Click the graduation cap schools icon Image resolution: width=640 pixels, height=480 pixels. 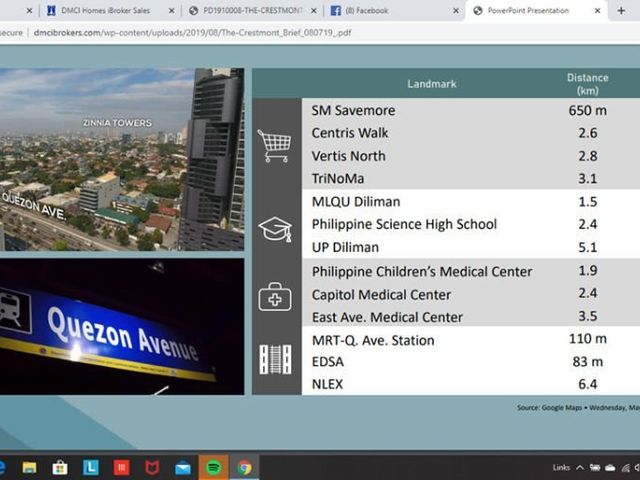click(x=276, y=229)
